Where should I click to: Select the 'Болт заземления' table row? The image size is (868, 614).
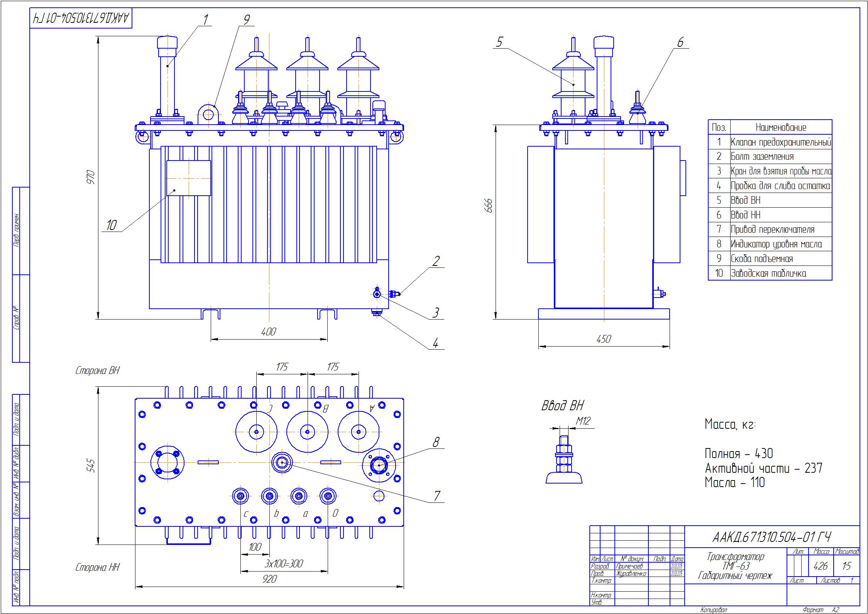coord(770,157)
